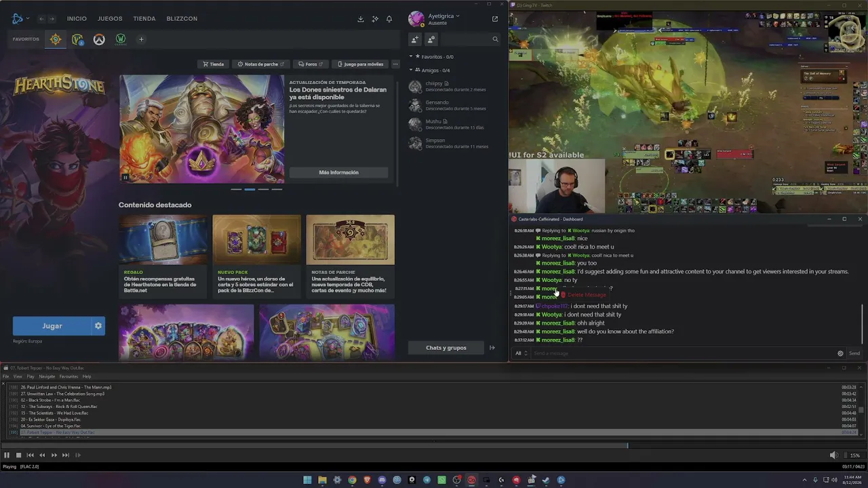Stop the music player playback
Image resolution: width=868 pixels, height=488 pixels.
18,455
